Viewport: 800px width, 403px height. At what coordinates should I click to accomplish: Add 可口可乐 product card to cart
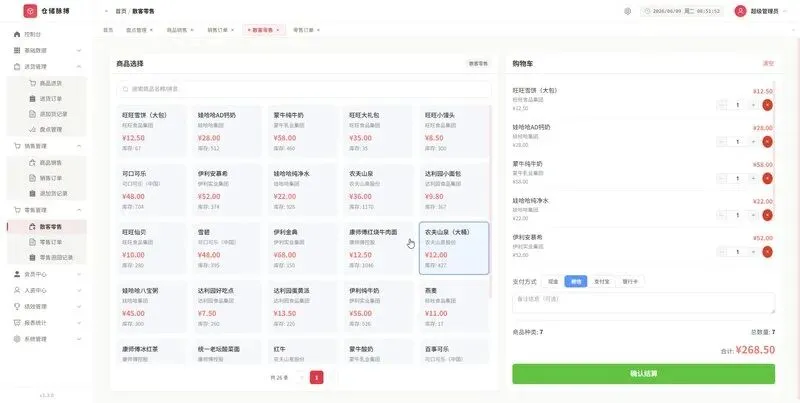151,190
